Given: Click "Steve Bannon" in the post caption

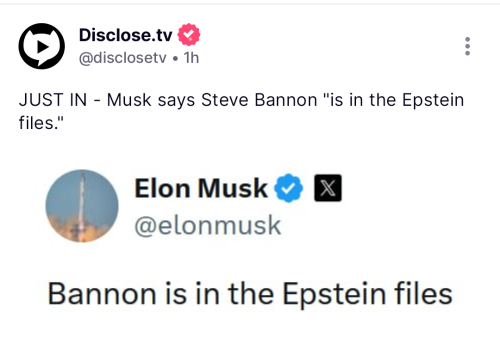Looking at the screenshot, I should [259, 100].
